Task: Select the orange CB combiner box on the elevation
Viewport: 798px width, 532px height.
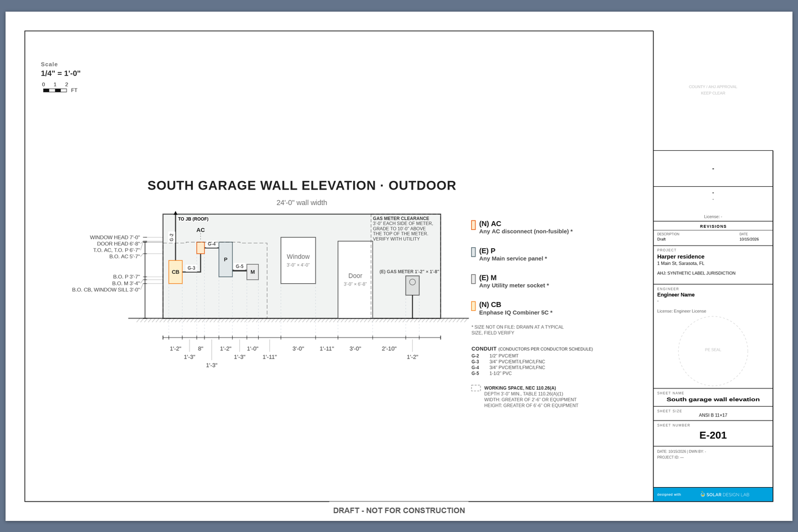Action: click(176, 272)
